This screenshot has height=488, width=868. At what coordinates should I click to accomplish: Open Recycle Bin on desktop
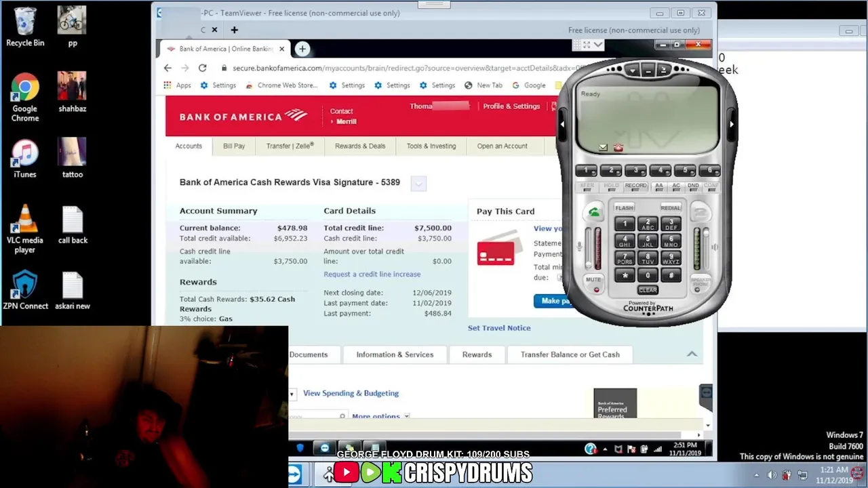[x=25, y=27]
